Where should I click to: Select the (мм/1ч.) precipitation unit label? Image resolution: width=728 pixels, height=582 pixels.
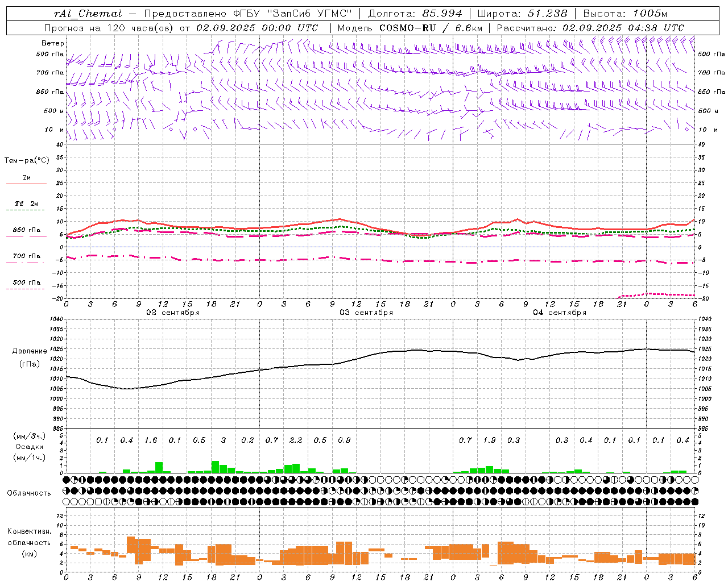pyautogui.click(x=30, y=458)
